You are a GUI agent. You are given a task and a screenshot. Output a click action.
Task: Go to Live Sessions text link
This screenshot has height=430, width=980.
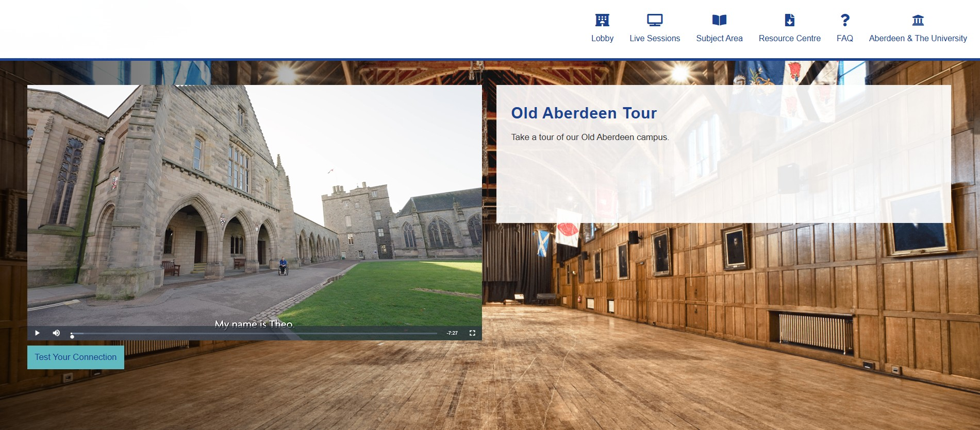click(654, 39)
